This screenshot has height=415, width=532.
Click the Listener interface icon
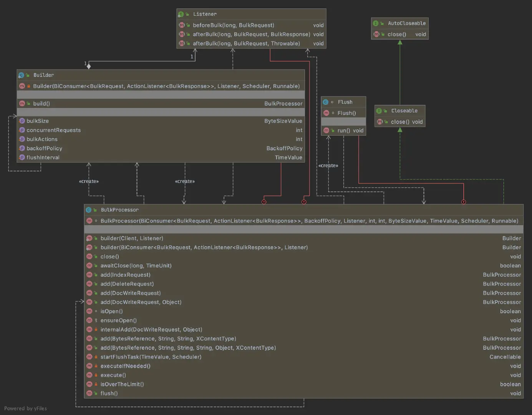[x=181, y=14]
